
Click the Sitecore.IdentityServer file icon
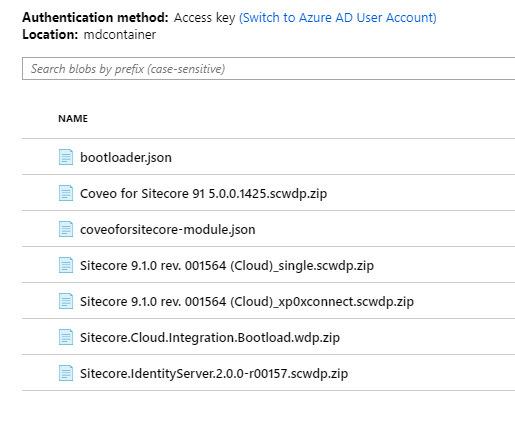click(66, 373)
